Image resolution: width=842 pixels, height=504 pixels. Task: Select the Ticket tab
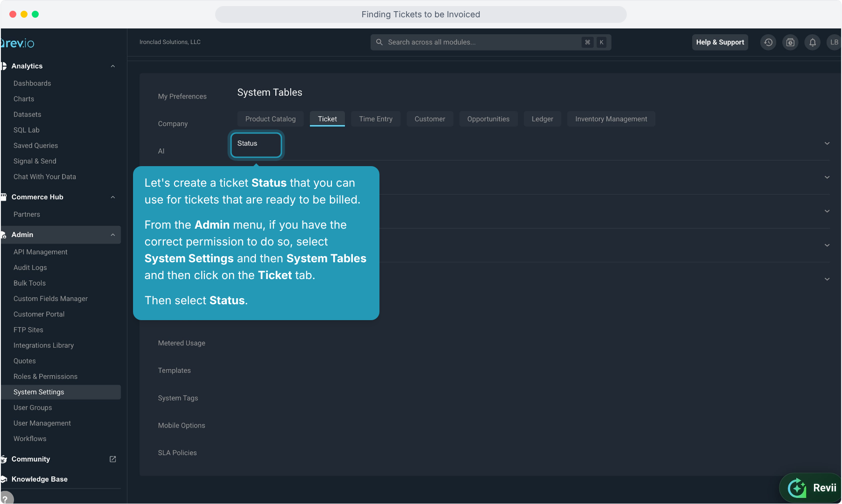click(x=327, y=119)
